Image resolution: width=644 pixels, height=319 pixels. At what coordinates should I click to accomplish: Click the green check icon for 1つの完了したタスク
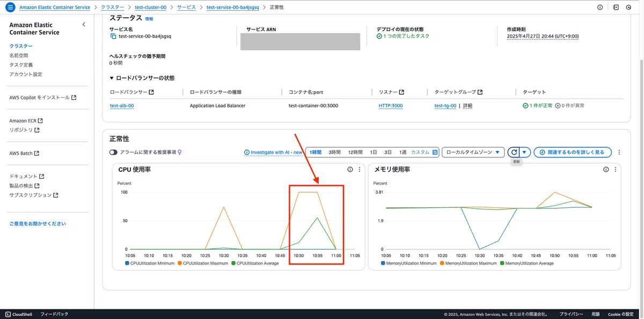379,36
